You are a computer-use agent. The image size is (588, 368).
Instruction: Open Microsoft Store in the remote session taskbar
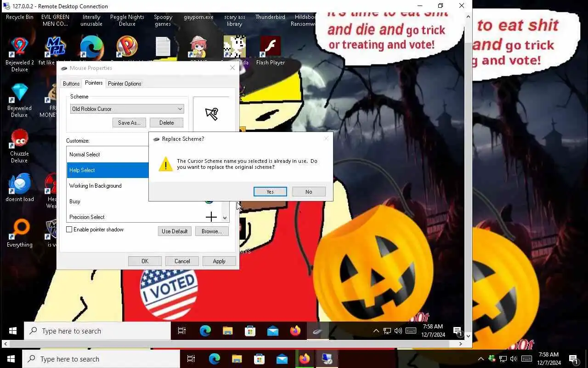[250, 331]
